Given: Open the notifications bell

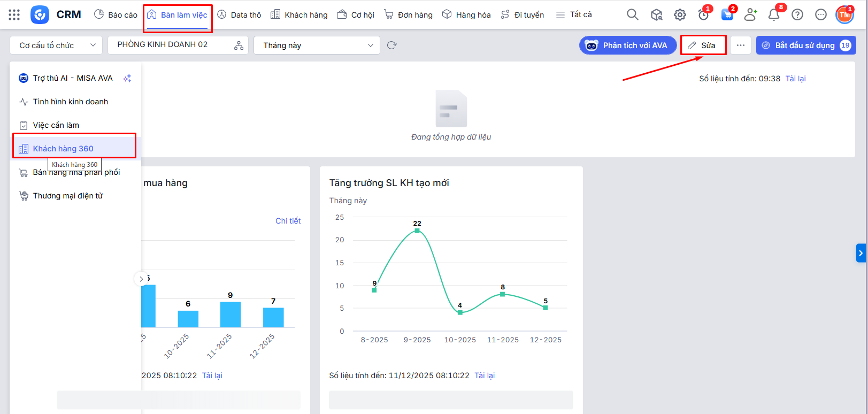Looking at the screenshot, I should tap(773, 15).
